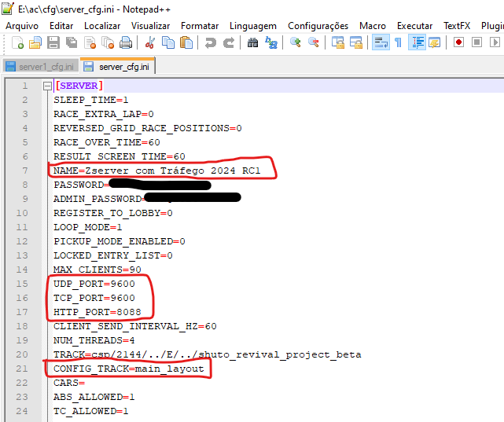
Task: Click the NUM_THREADS=4 line
Action: click(x=94, y=340)
